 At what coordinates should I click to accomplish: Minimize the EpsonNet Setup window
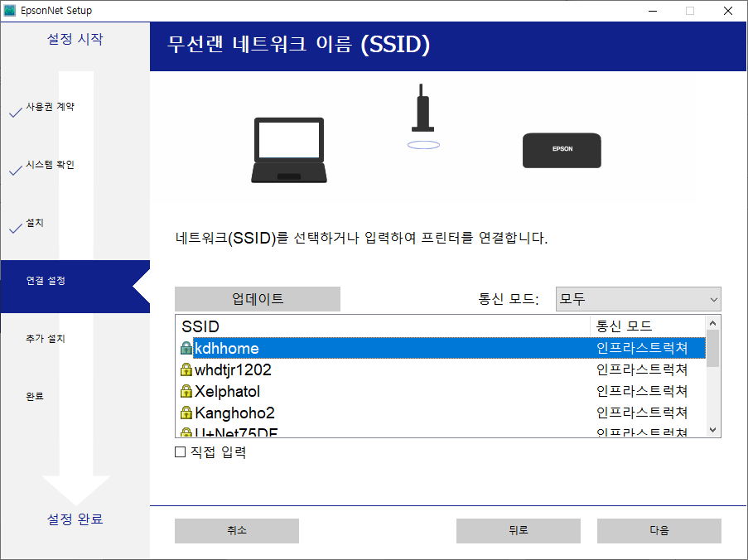point(653,11)
